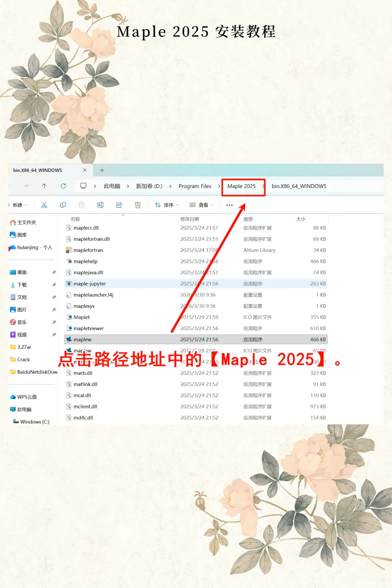
Task: Expand chevron before 此电脑 breadcrumb
Action: coord(95,186)
